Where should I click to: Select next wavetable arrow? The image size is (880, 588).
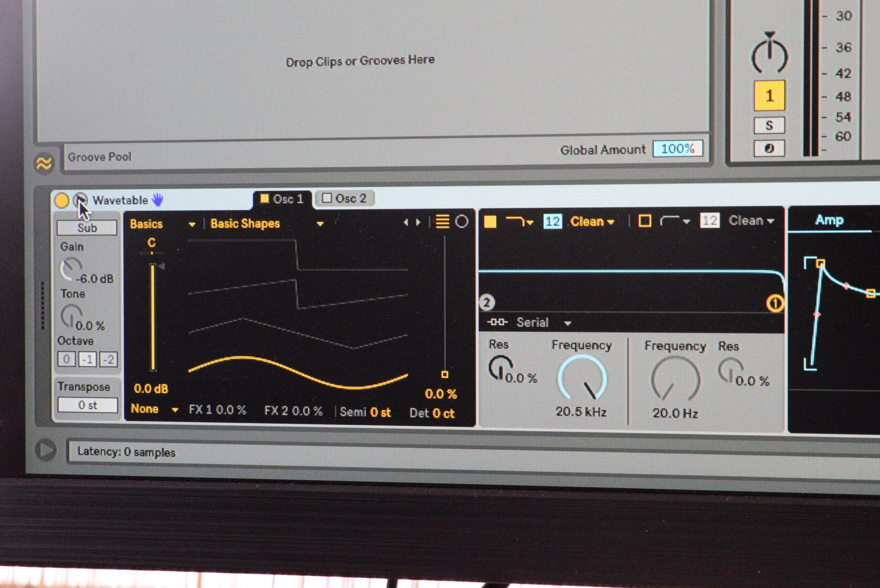[418, 222]
